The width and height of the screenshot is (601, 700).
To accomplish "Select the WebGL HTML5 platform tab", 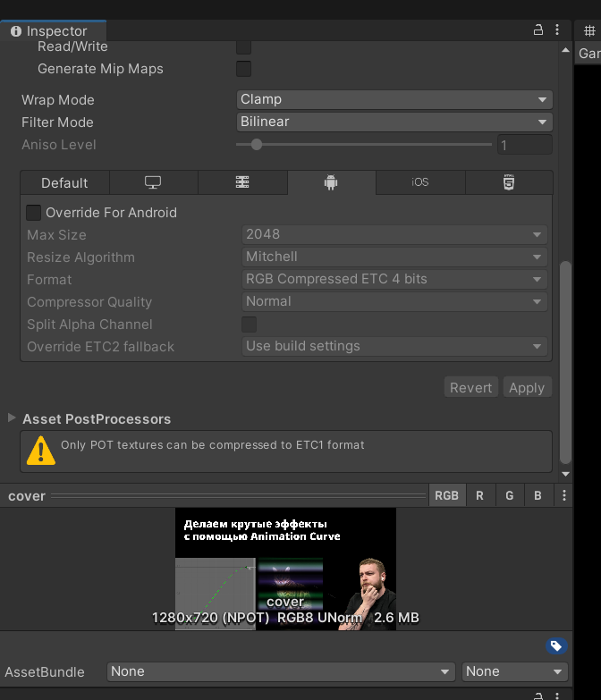I will tap(508, 182).
